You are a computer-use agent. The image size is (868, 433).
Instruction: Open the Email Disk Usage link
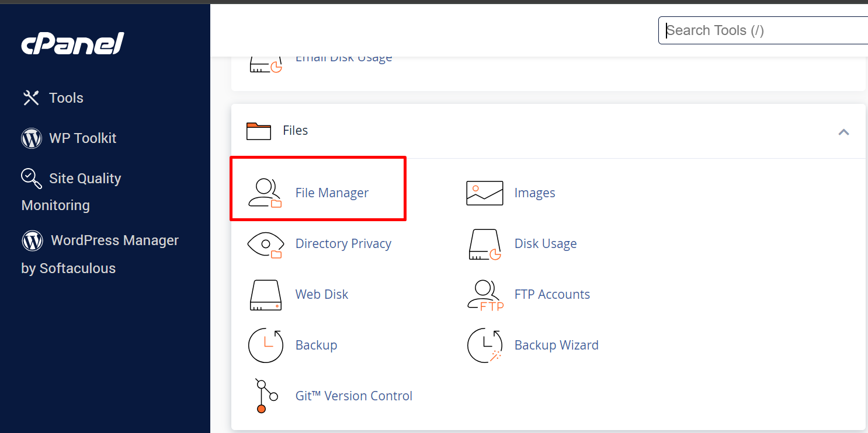tap(343, 58)
